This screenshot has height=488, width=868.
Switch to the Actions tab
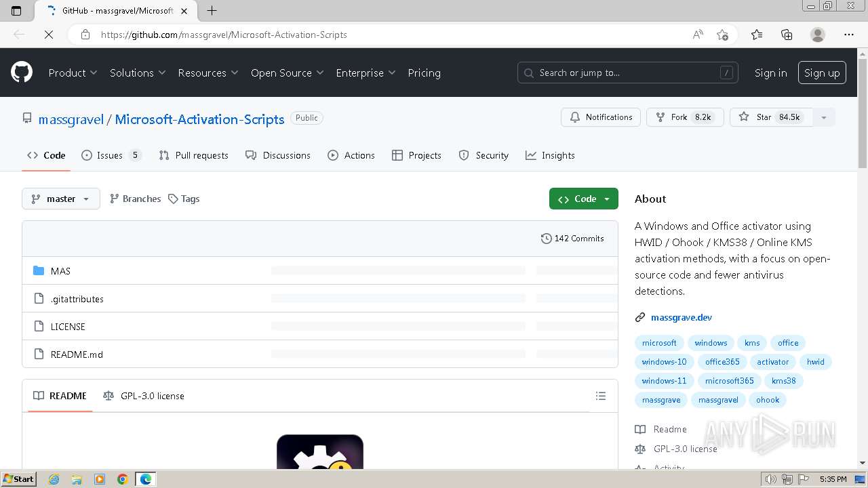[x=351, y=155]
